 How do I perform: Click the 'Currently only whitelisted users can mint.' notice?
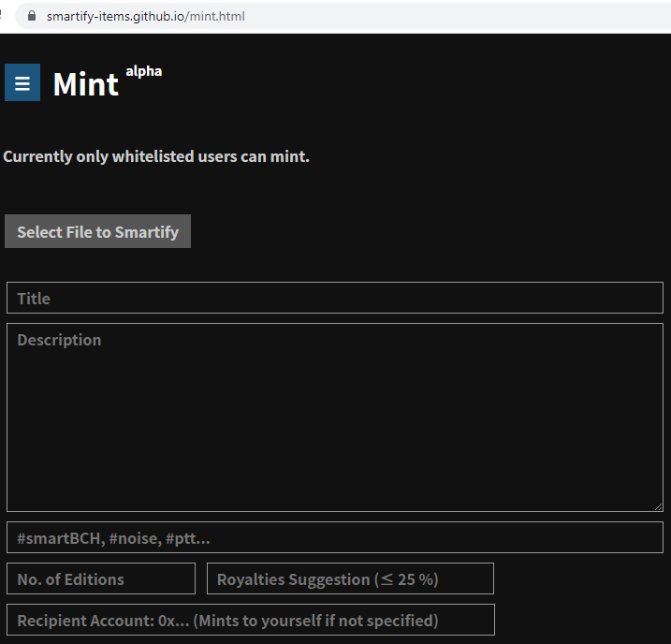[x=155, y=156]
